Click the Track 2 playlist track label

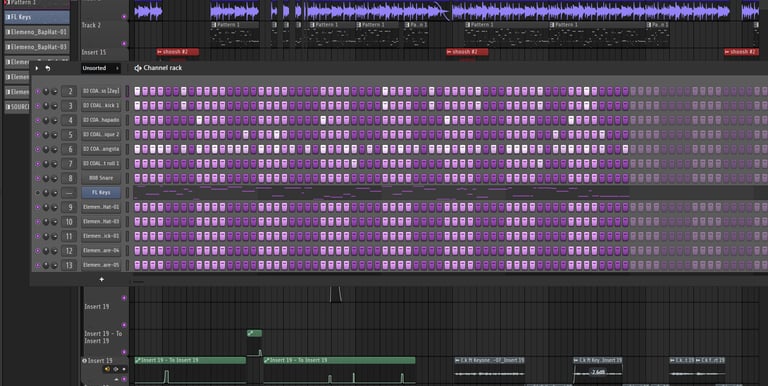click(92, 25)
